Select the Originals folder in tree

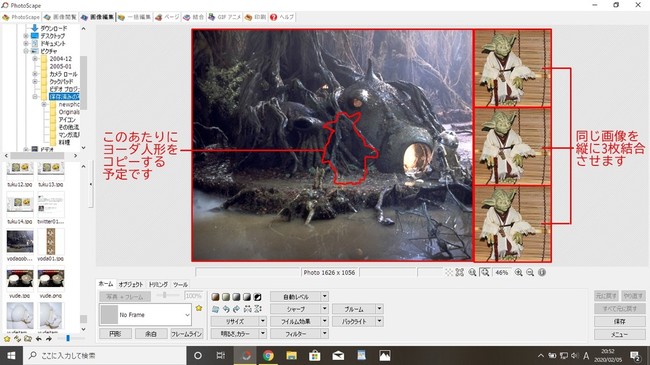tap(69, 112)
